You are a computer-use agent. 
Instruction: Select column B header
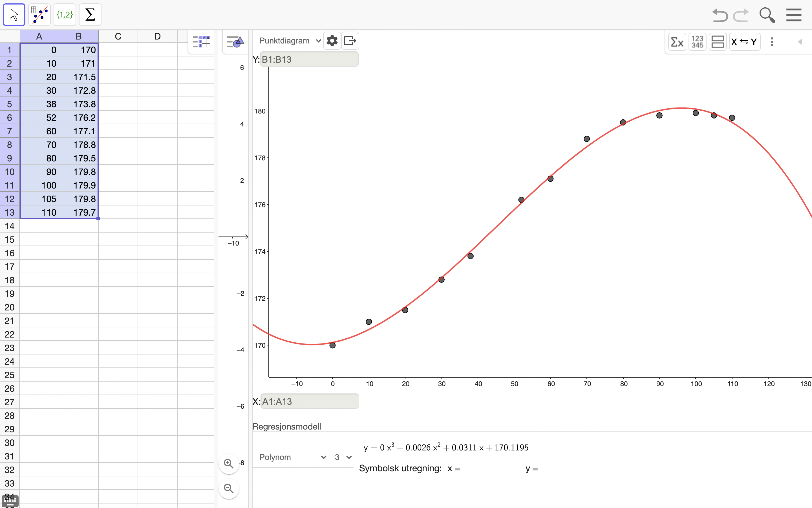(x=78, y=36)
